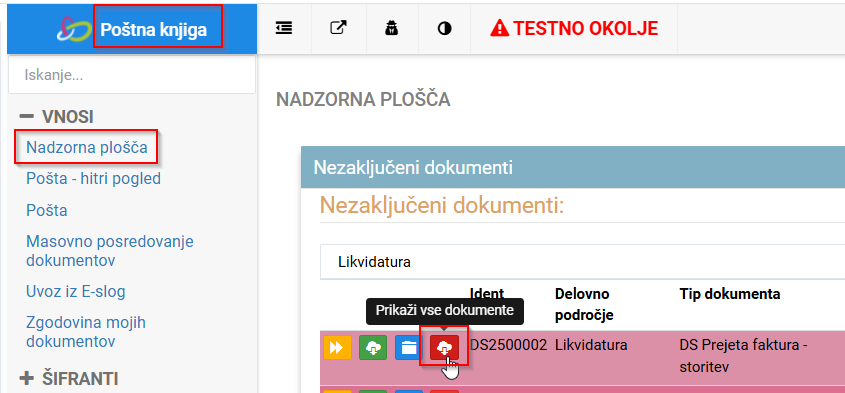The image size is (845, 393).
Task: Open Nadzorna plošča in the sidebar
Action: (87, 147)
